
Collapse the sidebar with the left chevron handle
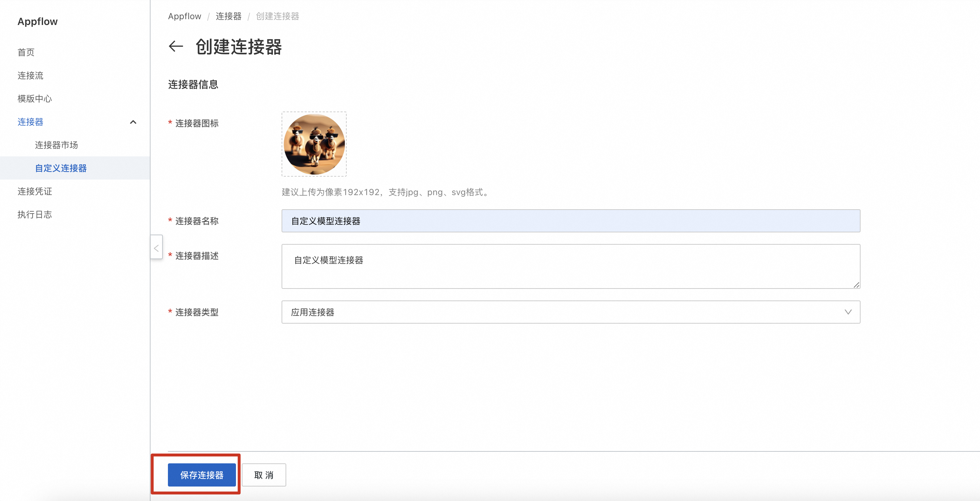[x=156, y=248]
